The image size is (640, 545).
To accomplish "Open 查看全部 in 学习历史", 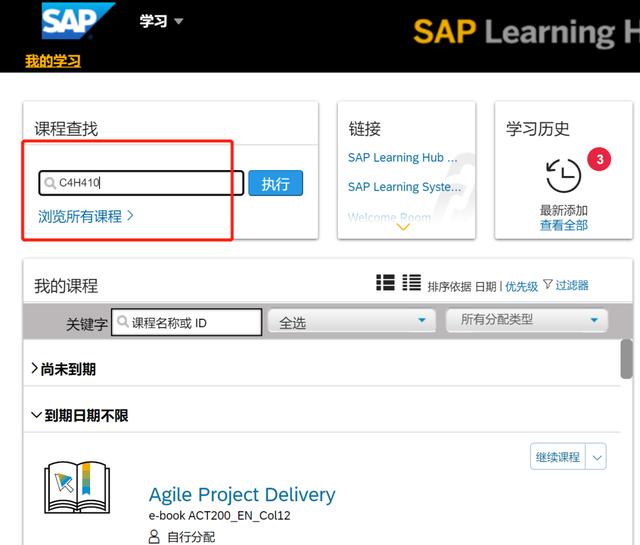I will [x=564, y=225].
